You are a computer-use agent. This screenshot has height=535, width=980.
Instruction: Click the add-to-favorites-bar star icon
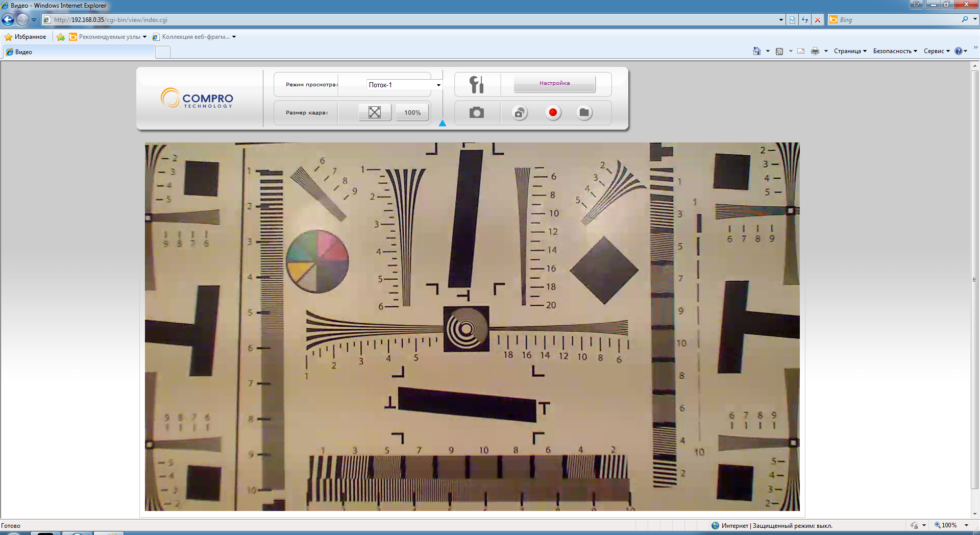pos(61,37)
